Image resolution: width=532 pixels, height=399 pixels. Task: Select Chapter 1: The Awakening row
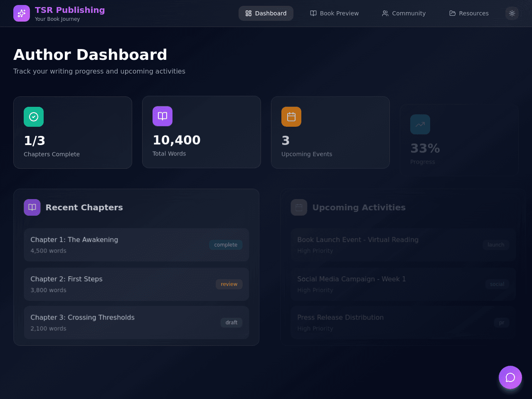(136, 245)
